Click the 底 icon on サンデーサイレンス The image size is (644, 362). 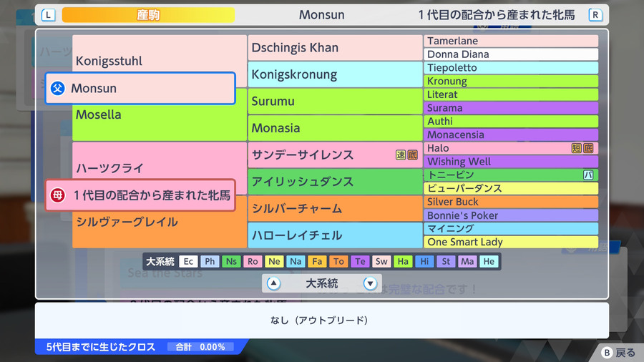412,155
